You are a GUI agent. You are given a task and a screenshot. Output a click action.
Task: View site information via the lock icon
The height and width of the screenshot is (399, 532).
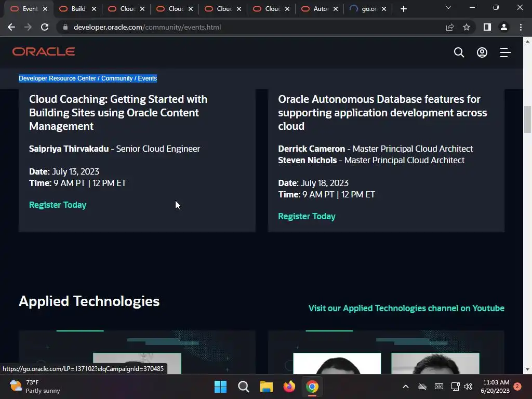(65, 27)
